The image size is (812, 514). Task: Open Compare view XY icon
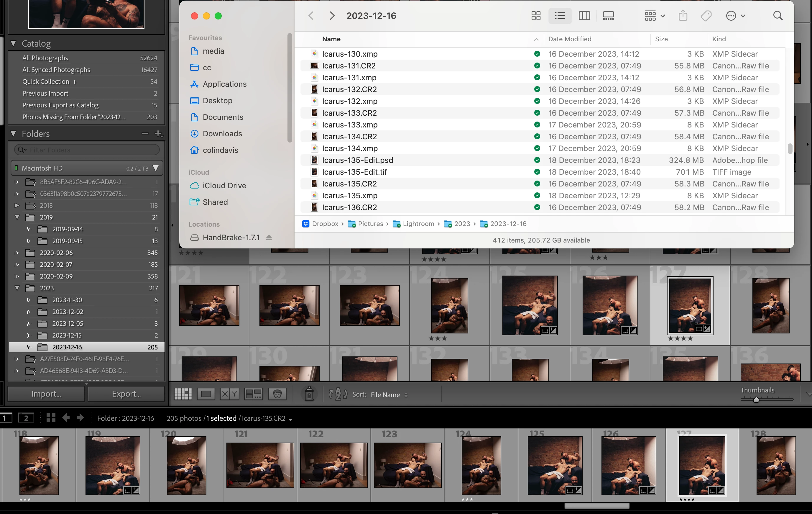pyautogui.click(x=229, y=394)
